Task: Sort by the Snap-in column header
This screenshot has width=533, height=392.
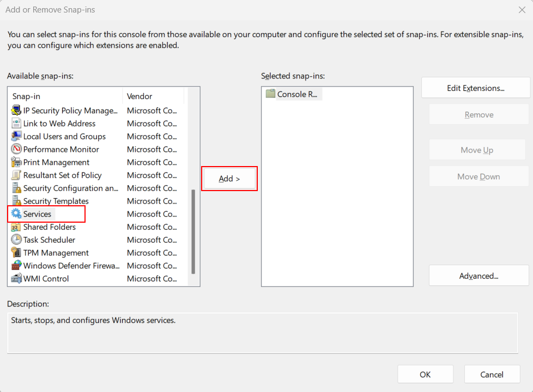Action: pyautogui.click(x=66, y=96)
